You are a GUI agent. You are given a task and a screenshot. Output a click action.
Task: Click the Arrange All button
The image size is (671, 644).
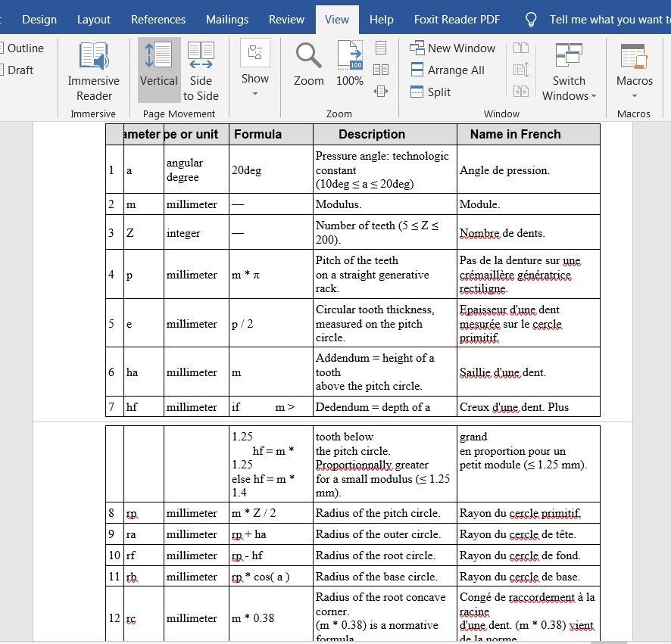(x=447, y=70)
